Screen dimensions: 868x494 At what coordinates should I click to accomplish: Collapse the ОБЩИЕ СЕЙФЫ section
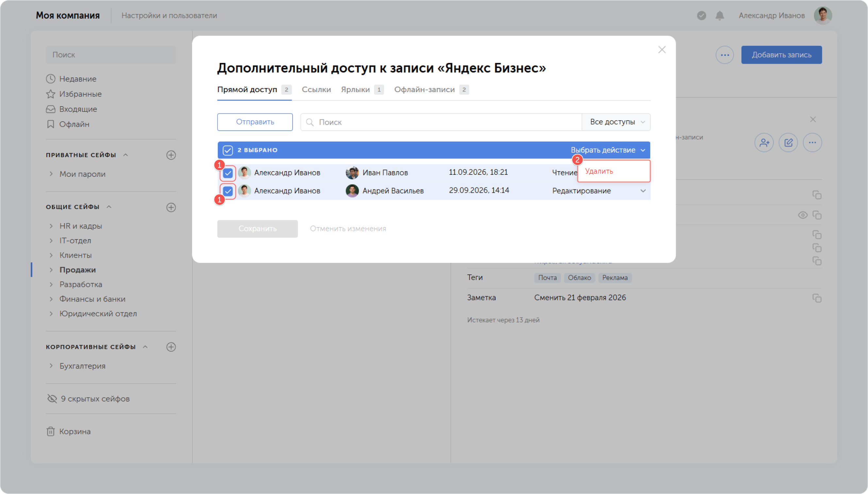point(109,207)
